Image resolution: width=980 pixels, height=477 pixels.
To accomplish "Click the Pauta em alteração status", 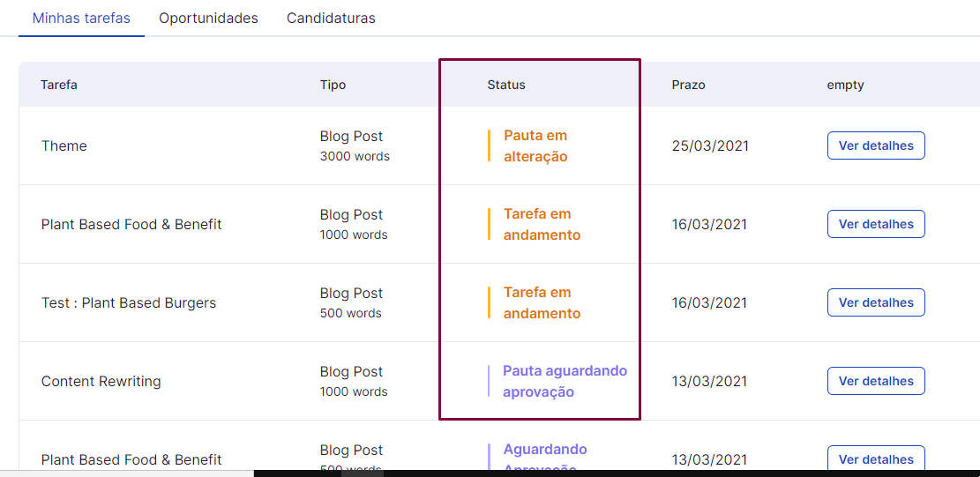I will (x=535, y=146).
